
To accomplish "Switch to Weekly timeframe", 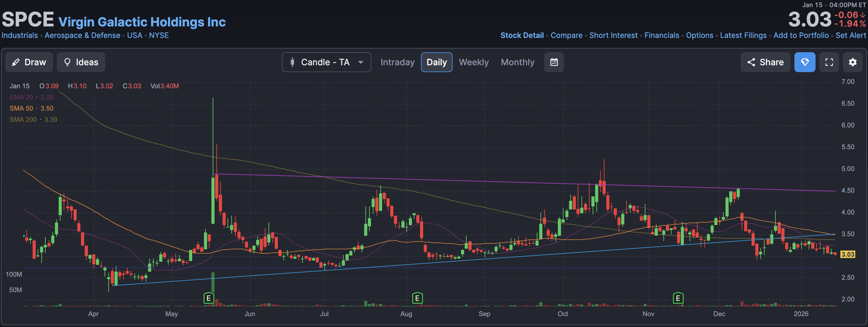I will (x=473, y=62).
